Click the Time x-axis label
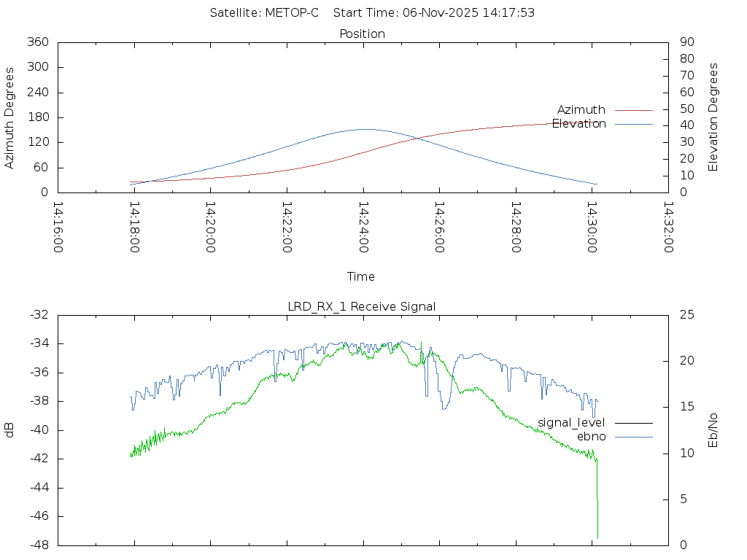747x560 pixels. point(361,276)
